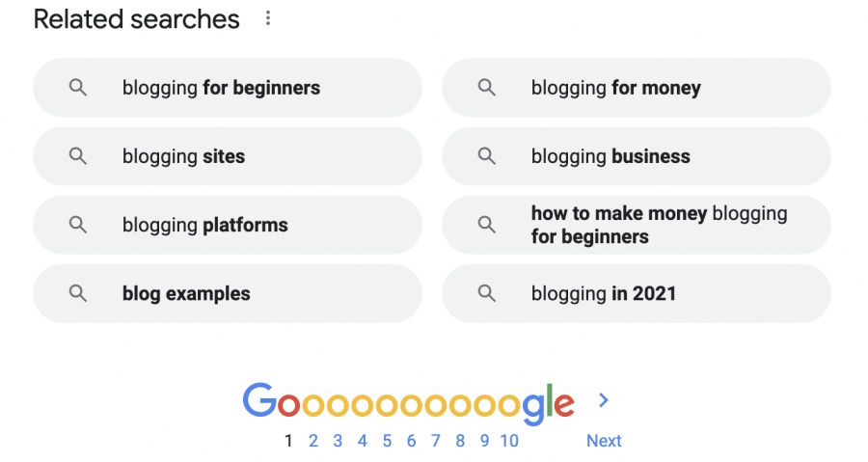Viewport: 868px width, 462px height.
Task: Open results page 10
Action: [x=509, y=441]
